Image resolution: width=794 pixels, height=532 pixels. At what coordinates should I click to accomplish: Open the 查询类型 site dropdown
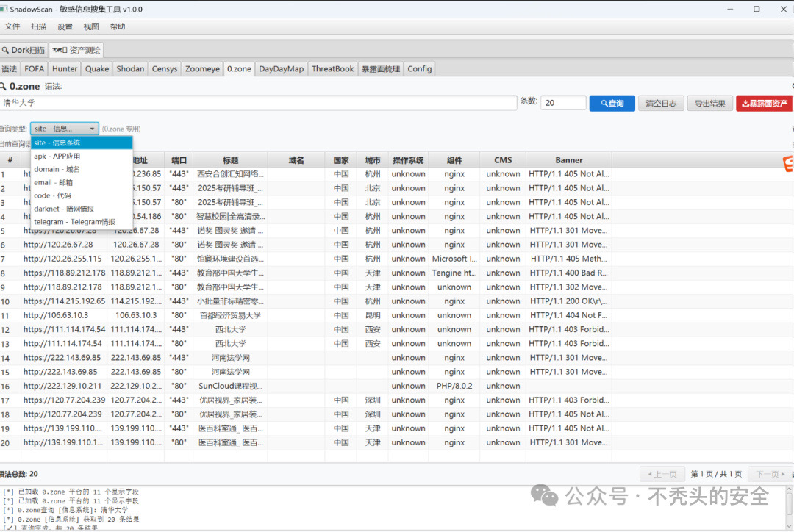tap(64, 129)
